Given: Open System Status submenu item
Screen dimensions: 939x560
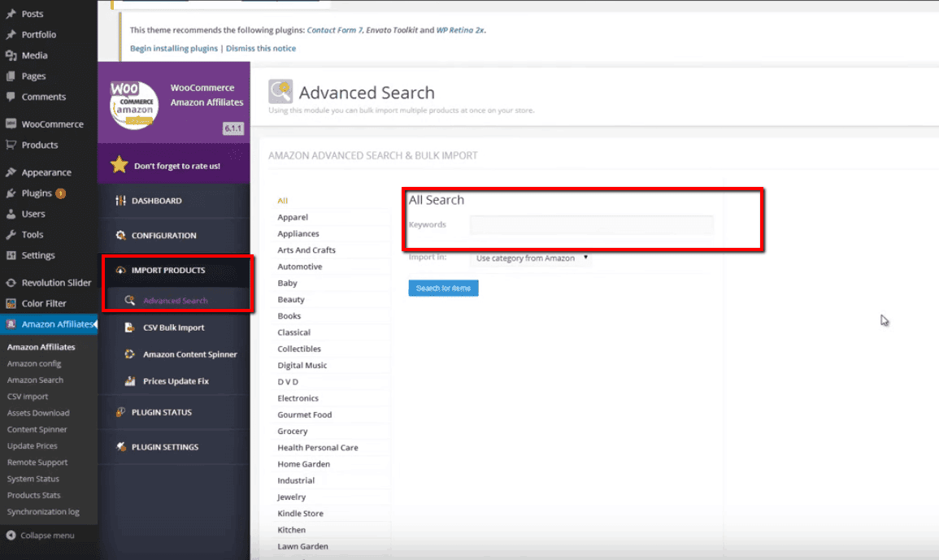Looking at the screenshot, I should (x=33, y=479).
